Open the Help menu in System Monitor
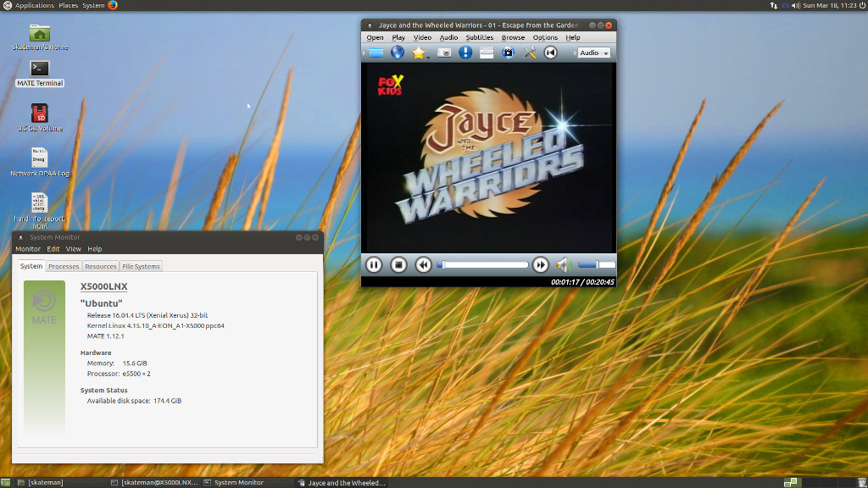This screenshot has width=868, height=488. click(x=95, y=249)
